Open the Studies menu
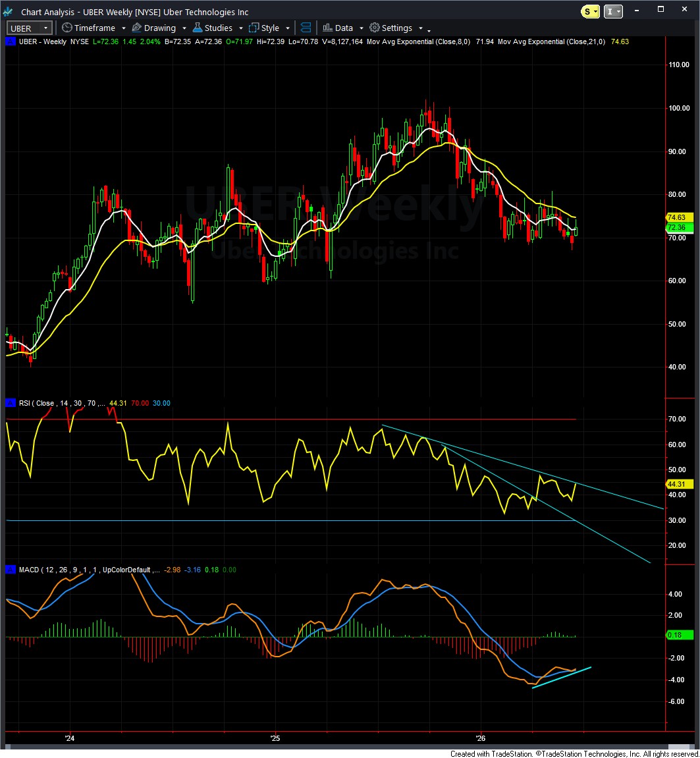700x758 pixels. [218, 28]
